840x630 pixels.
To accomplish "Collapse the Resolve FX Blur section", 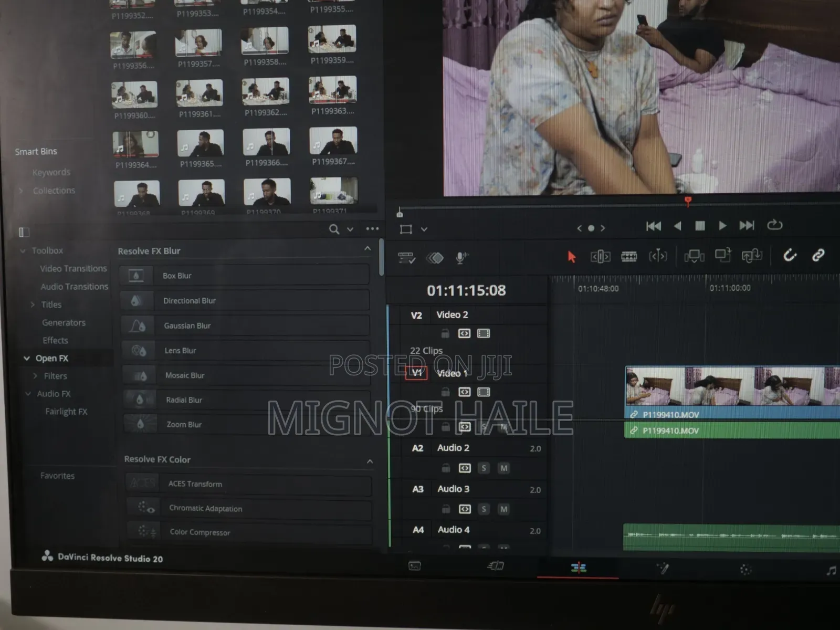I will tap(367, 248).
